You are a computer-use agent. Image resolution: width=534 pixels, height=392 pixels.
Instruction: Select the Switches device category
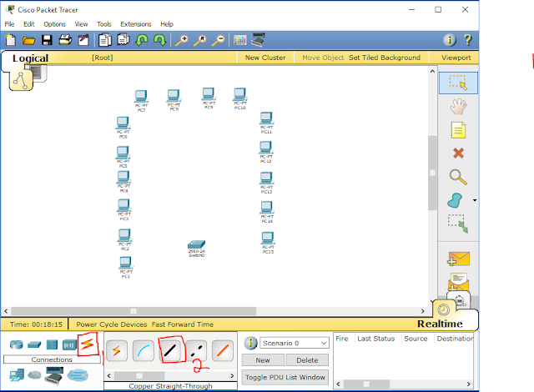[x=34, y=344]
